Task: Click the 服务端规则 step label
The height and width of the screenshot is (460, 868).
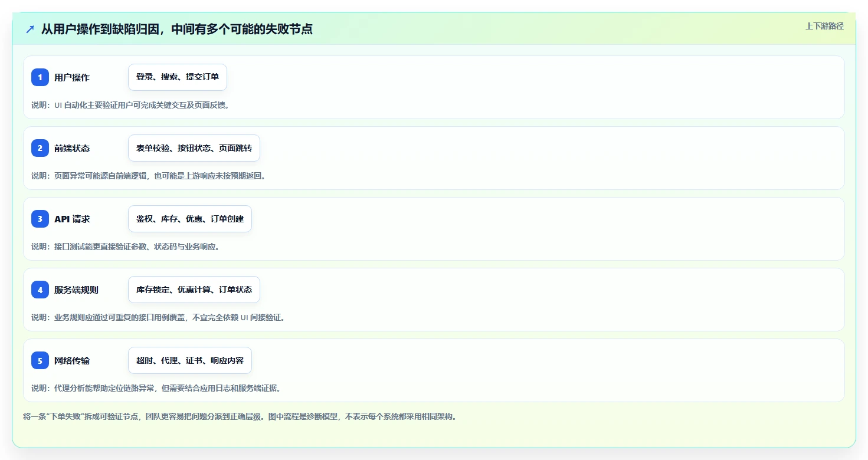Action: coord(76,290)
